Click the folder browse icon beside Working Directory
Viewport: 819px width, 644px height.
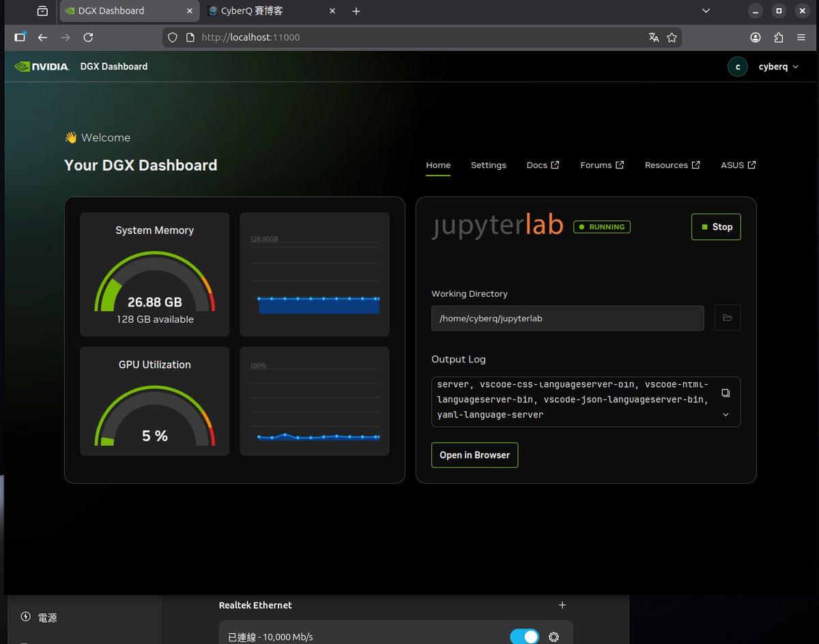pos(727,318)
